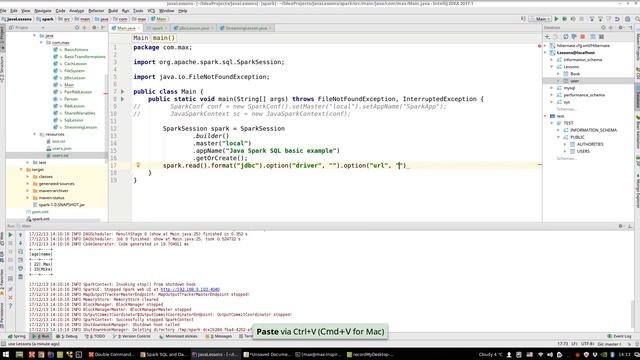Click the spark breadcrumb in navigation bar

(x=45, y=19)
